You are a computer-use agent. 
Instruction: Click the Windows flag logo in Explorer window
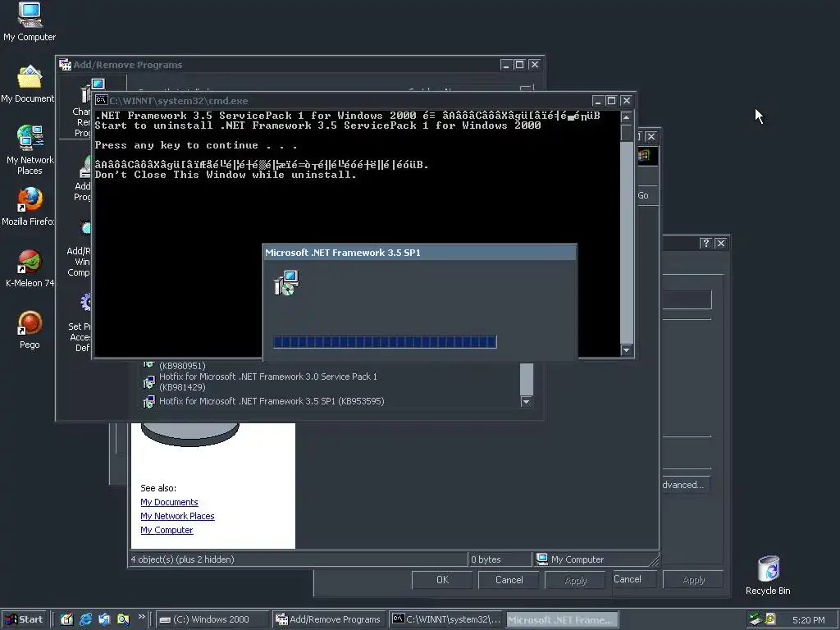click(x=645, y=156)
